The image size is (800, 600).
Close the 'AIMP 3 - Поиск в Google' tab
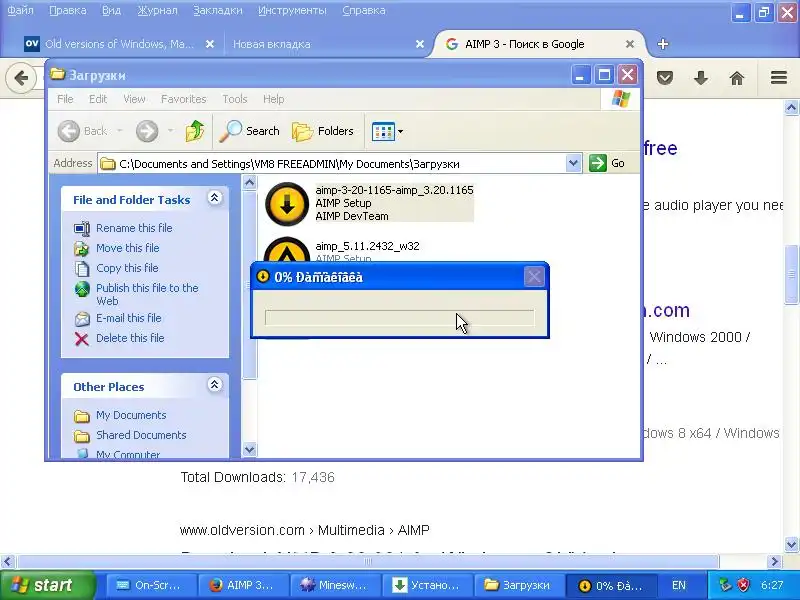click(630, 44)
